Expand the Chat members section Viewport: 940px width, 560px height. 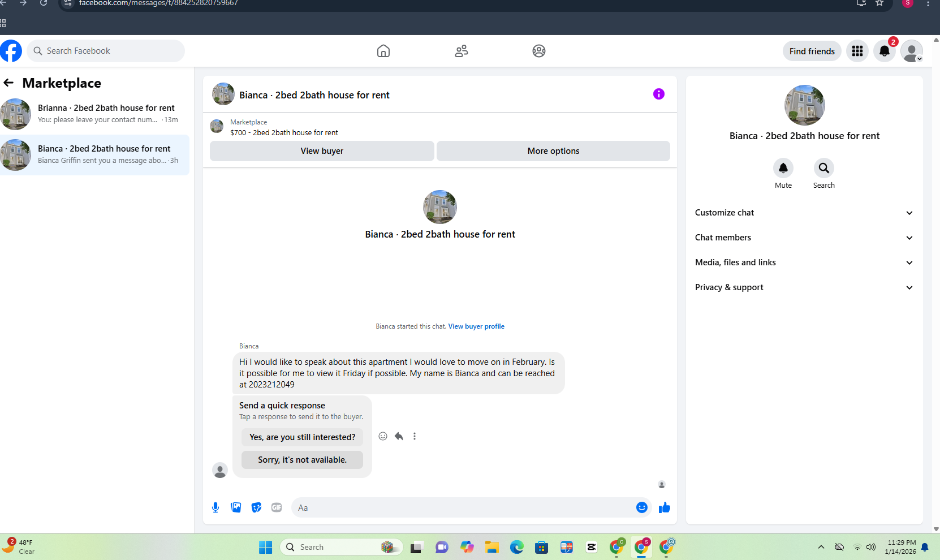pos(804,238)
